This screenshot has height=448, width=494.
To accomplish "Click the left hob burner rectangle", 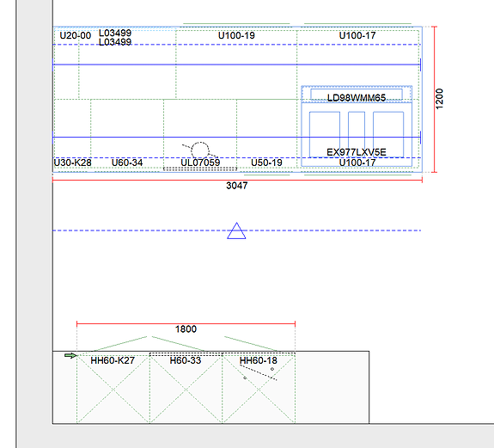I will pyautogui.click(x=325, y=134).
